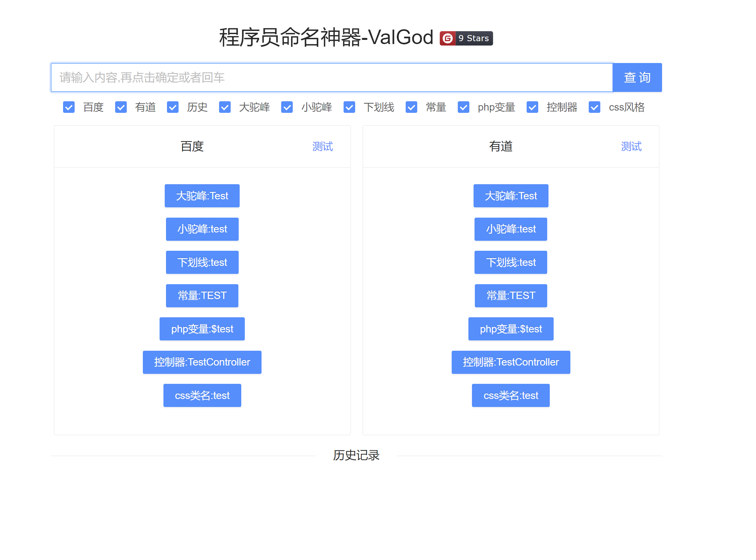Toggle the 有道 checkbox
The width and height of the screenshot is (756, 560).
[121, 107]
